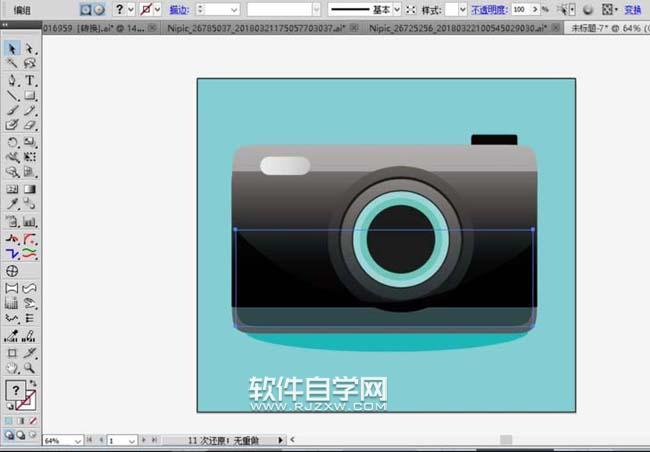The height and width of the screenshot is (452, 650).
Task: Activate the Hand tool
Action: click(x=12, y=368)
